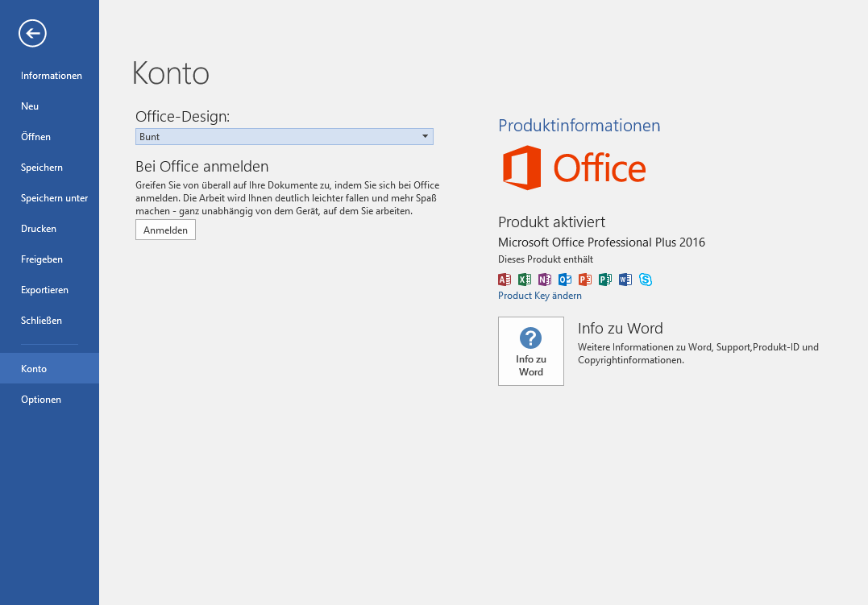The image size is (868, 605).
Task: Click the Office-Design label
Action: [183, 116]
